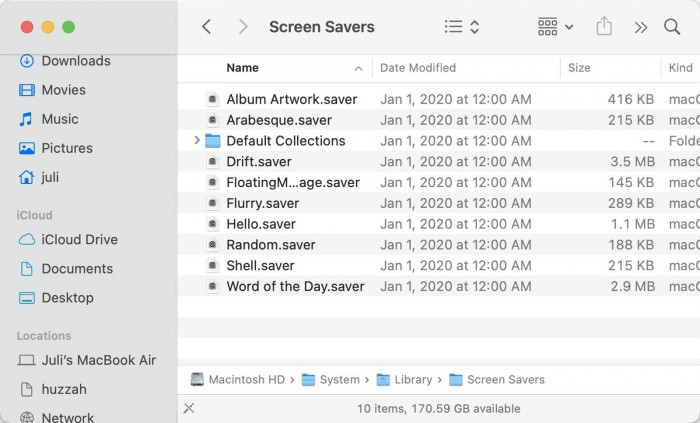The height and width of the screenshot is (423, 700).
Task: Sort by the Name column header
Action: point(242,68)
